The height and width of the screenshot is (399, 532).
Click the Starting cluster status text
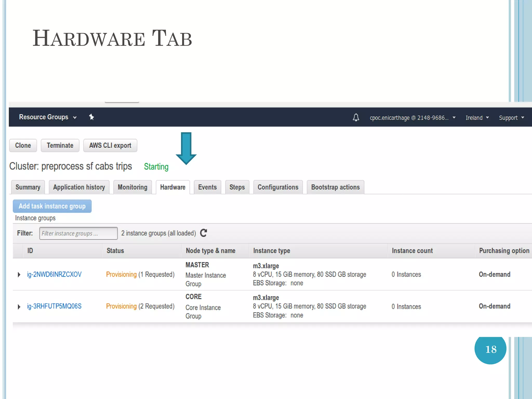tap(156, 167)
